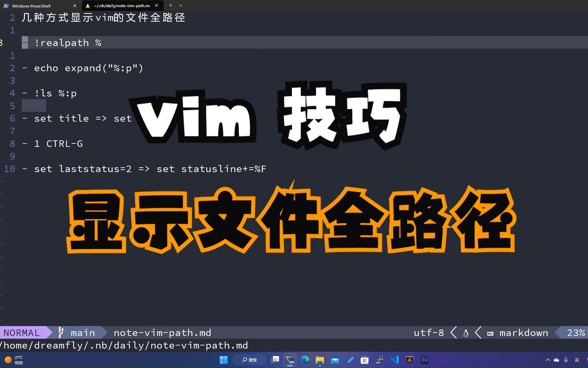Image resolution: width=588 pixels, height=368 pixels.
Task: Click the git branch icon in statusline
Action: 61,333
